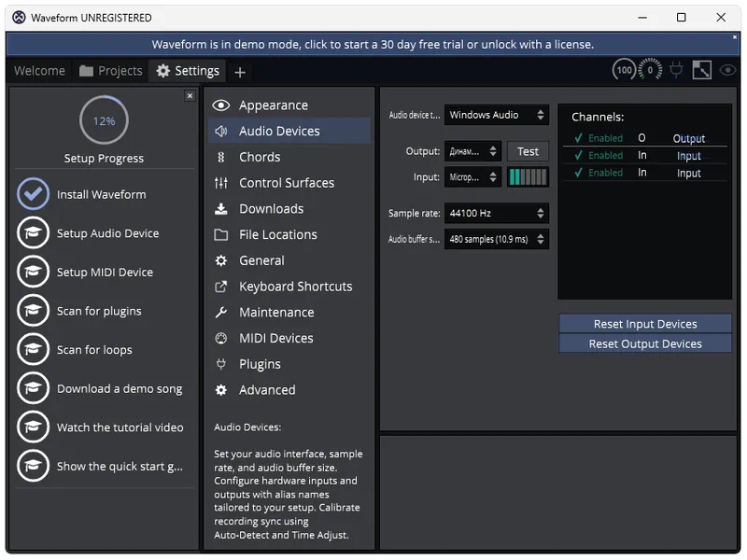Click Reset Output Devices button
Viewport: 747px width, 560px height.
645,343
